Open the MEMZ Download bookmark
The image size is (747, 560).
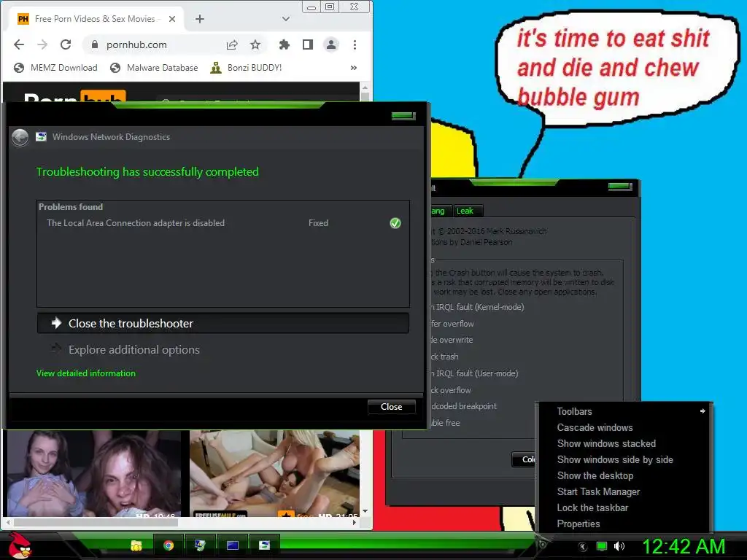(55, 68)
